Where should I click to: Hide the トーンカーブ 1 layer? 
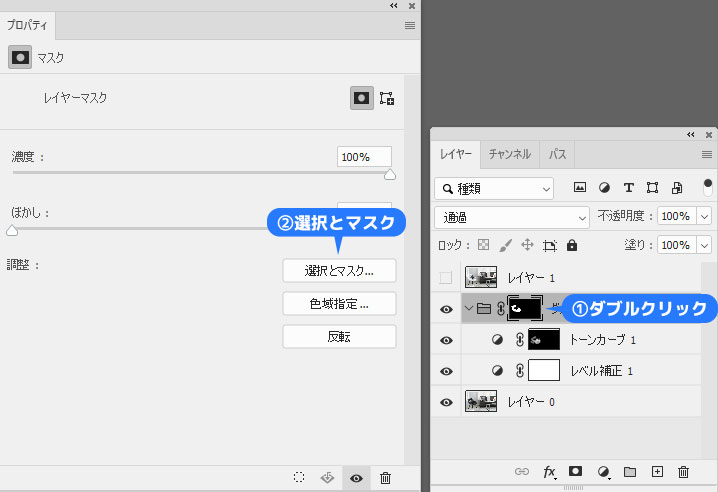click(446, 340)
